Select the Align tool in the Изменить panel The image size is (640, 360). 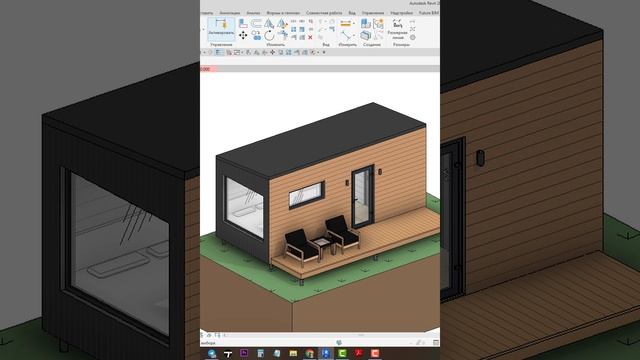pos(243,24)
